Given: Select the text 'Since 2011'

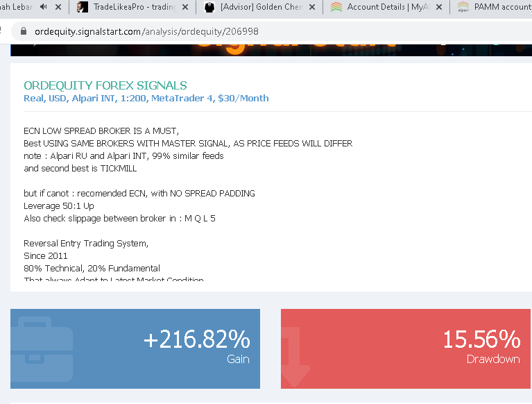Looking at the screenshot, I should coord(46,256).
